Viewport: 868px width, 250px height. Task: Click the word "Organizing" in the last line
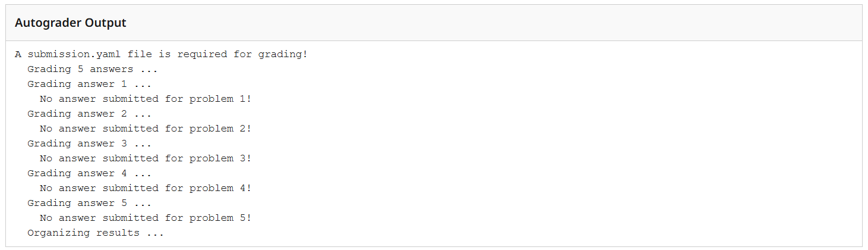(x=58, y=233)
